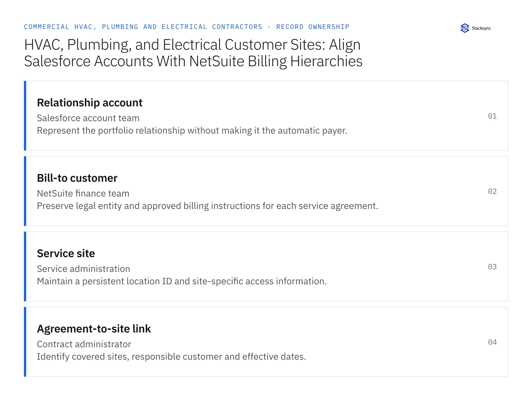Click the number '01' label
This screenshot has width=532, height=399.
tap(492, 116)
